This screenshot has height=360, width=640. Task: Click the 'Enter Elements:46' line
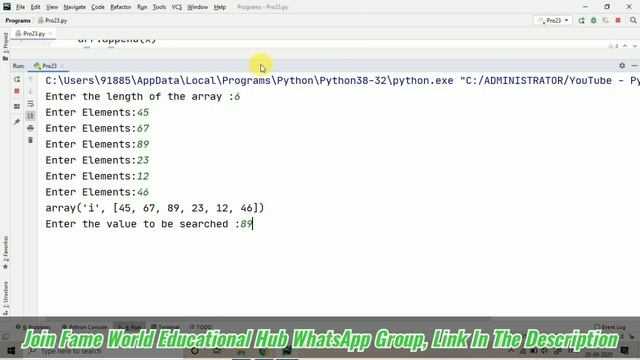97,192
